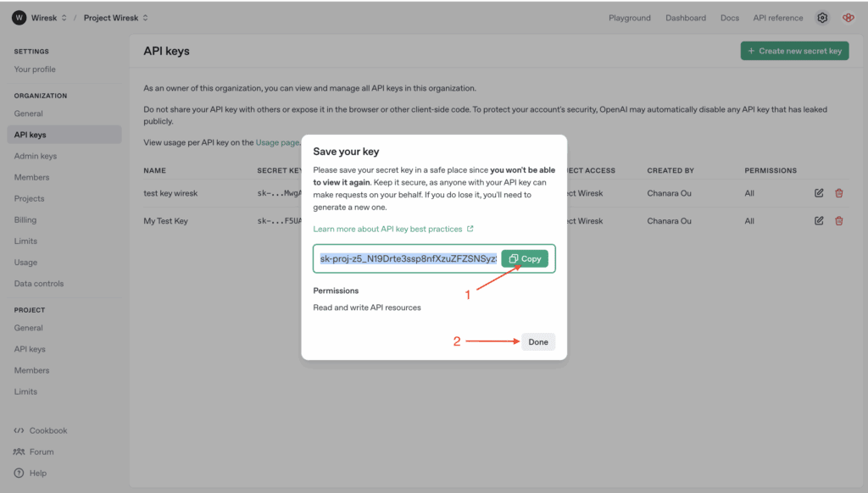Open Admin keys page

click(36, 156)
